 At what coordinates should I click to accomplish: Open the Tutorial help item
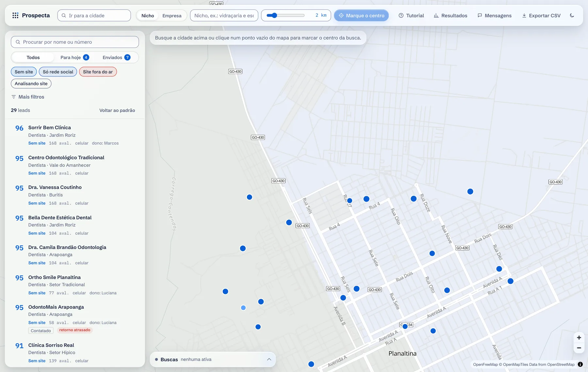[x=411, y=15]
